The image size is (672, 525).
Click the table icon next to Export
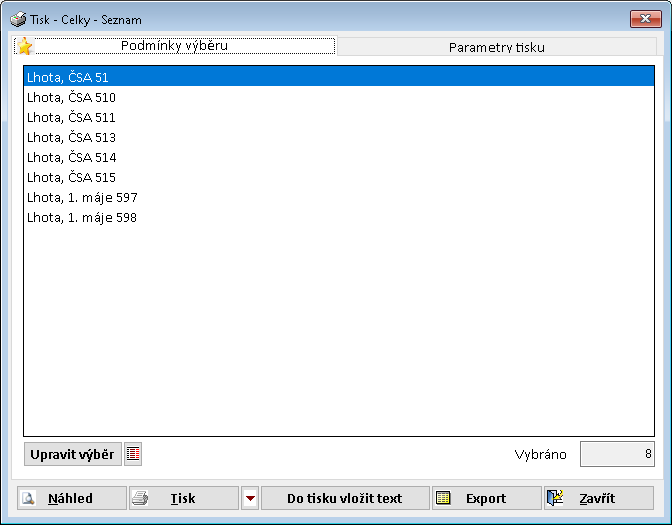pos(443,498)
